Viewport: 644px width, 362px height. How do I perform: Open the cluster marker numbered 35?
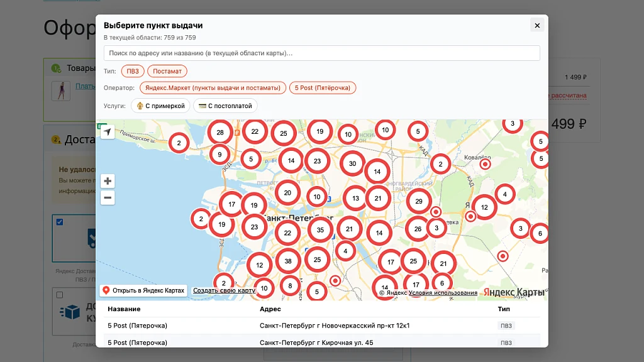click(x=320, y=230)
